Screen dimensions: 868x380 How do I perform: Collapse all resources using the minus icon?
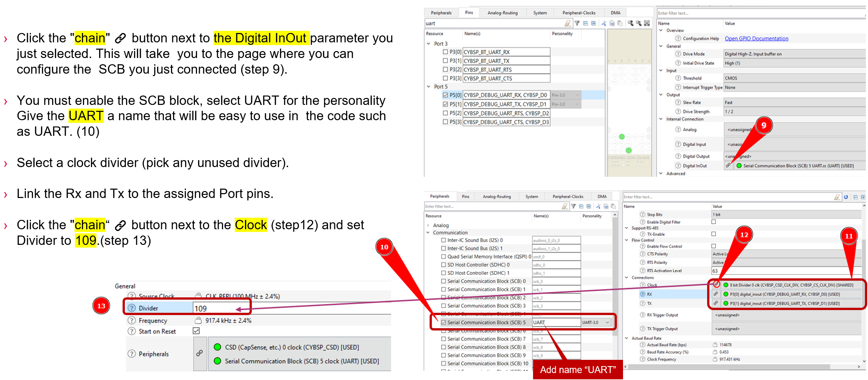pos(586,23)
